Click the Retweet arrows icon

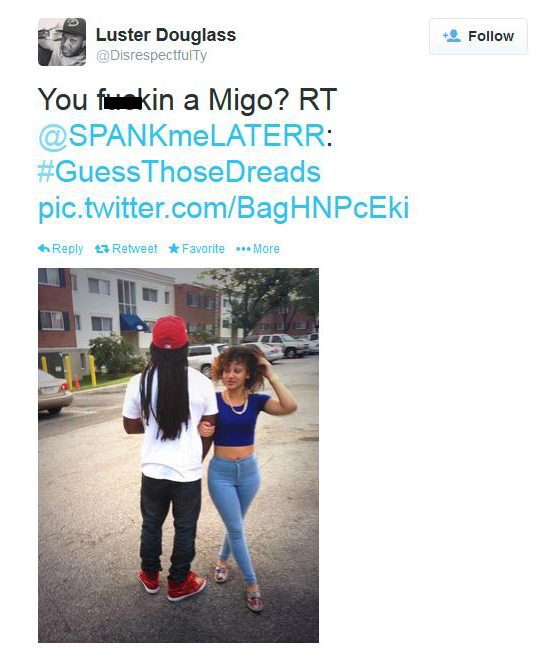pyautogui.click(x=102, y=249)
